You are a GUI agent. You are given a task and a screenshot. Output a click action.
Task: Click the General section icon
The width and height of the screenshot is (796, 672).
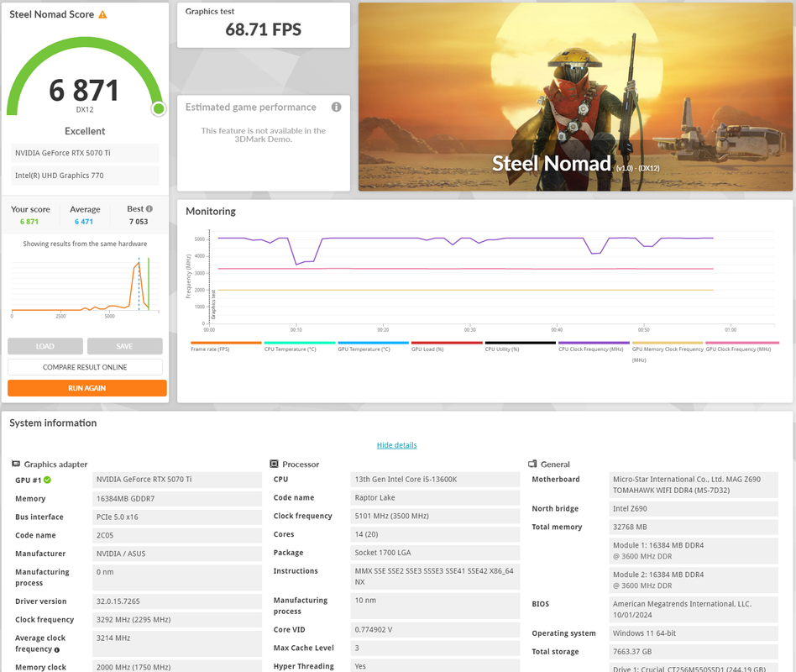pos(532,464)
